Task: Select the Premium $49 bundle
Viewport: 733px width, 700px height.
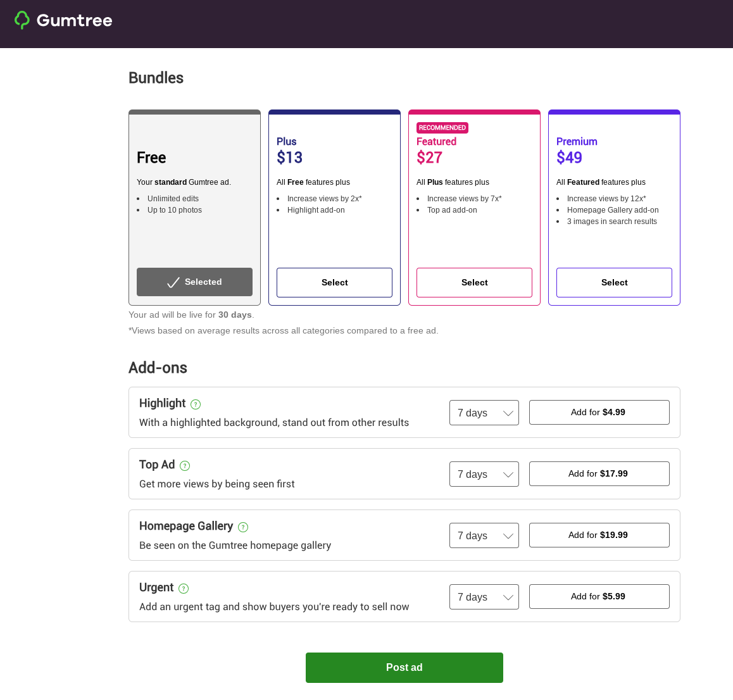Action: pos(614,282)
